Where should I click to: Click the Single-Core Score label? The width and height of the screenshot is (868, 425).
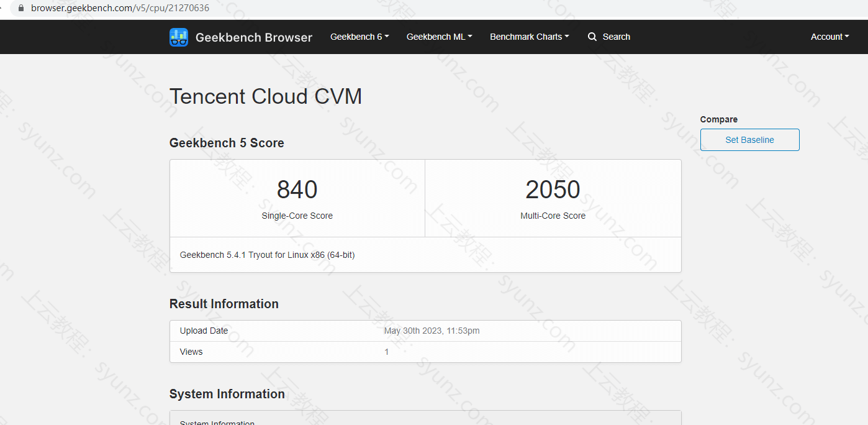[x=297, y=216]
